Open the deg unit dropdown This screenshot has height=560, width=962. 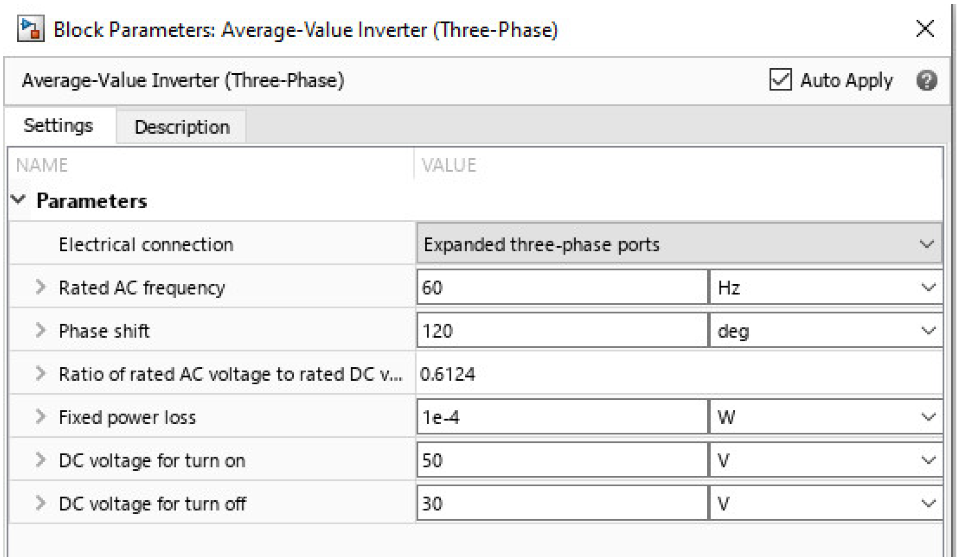pos(826,330)
